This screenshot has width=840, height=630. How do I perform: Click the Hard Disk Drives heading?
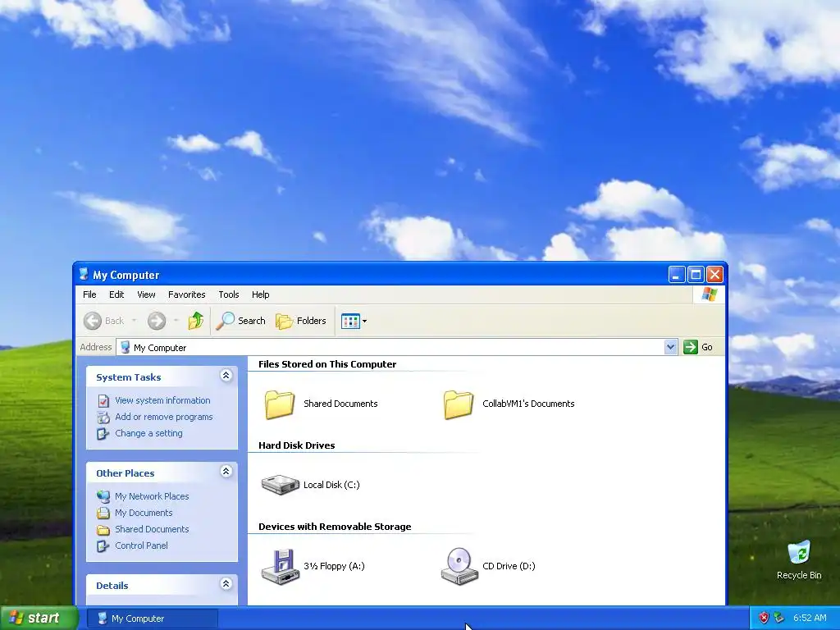pyautogui.click(x=296, y=445)
